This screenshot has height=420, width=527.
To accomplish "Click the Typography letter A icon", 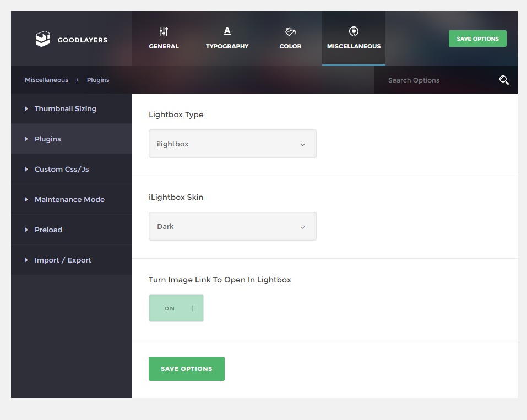I will (227, 31).
